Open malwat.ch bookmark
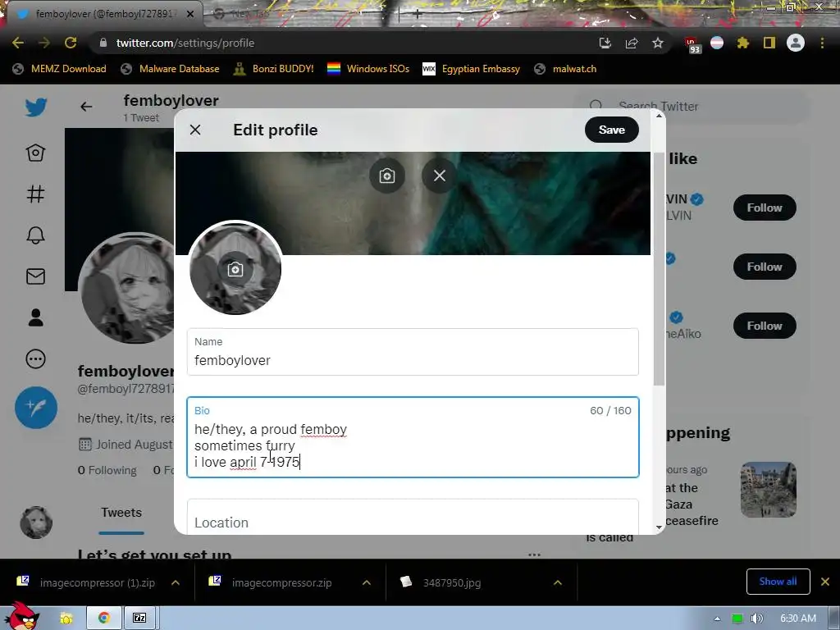This screenshot has width=840, height=630. [x=565, y=69]
